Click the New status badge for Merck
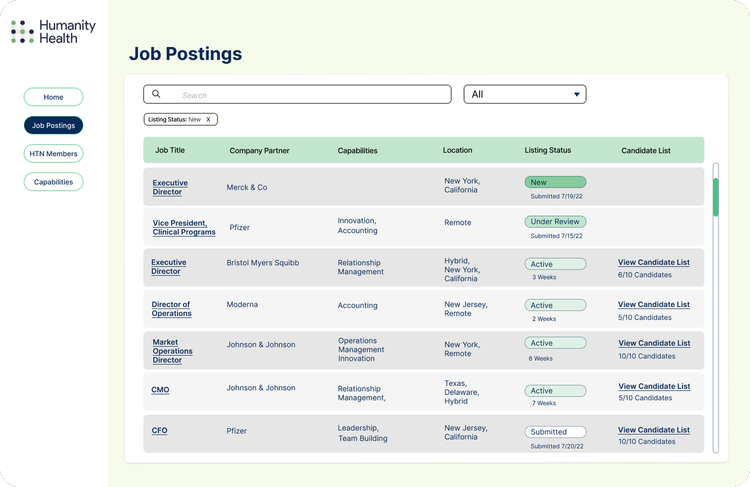 (x=555, y=182)
